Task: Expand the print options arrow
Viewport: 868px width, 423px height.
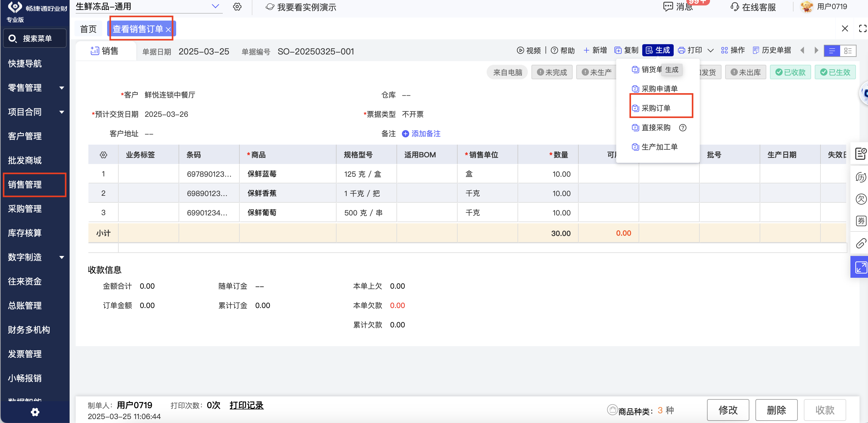Action: (710, 51)
